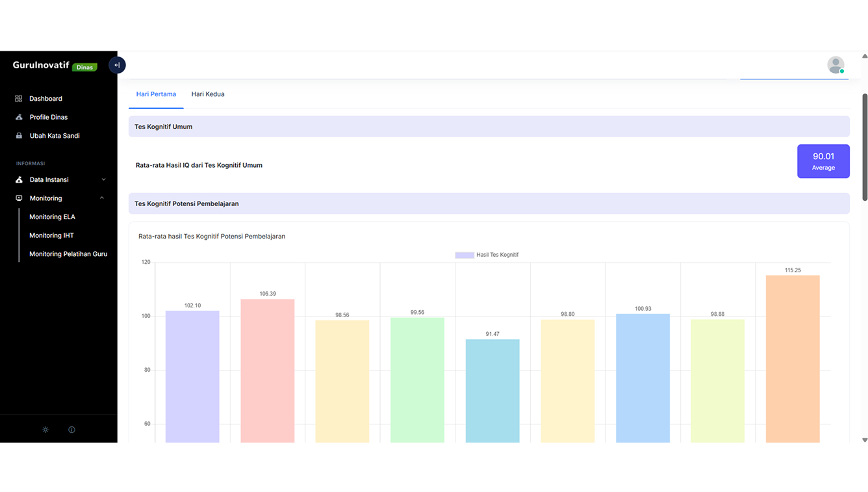Screen dimensions: 868x492
Task: Click the page vertical scrollbar thumb
Action: [x=864, y=146]
